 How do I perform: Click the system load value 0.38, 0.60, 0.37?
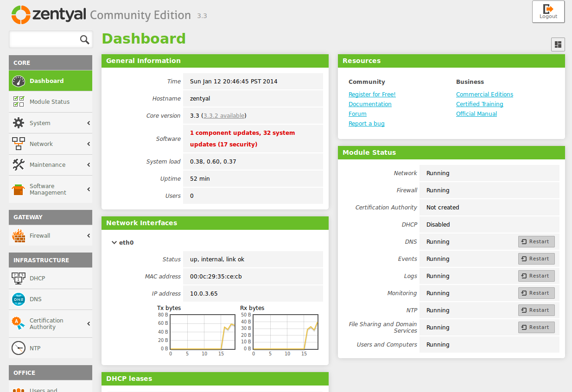click(213, 162)
